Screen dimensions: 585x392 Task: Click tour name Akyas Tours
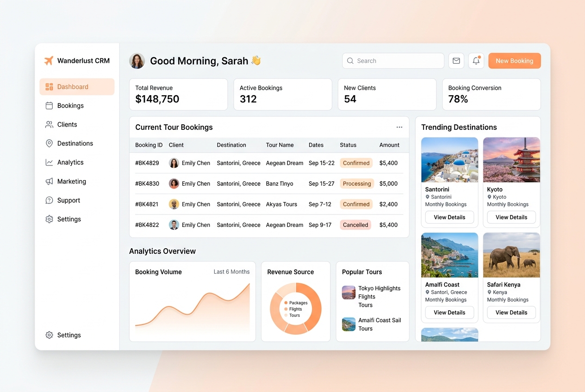281,204
